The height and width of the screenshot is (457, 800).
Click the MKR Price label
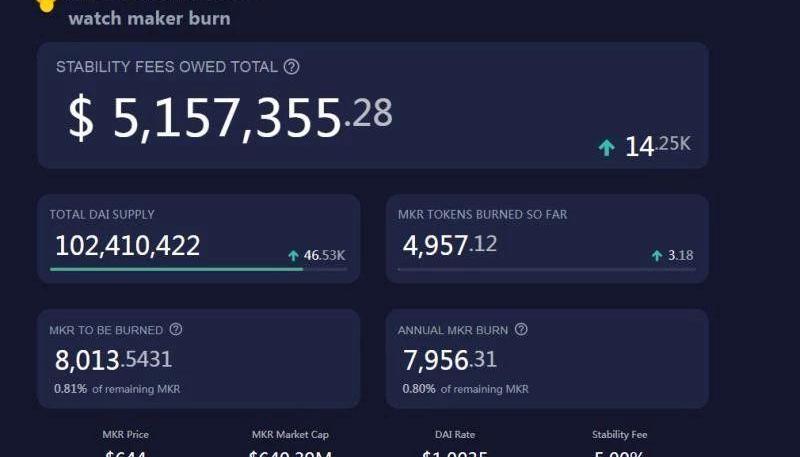pyautogui.click(x=125, y=435)
